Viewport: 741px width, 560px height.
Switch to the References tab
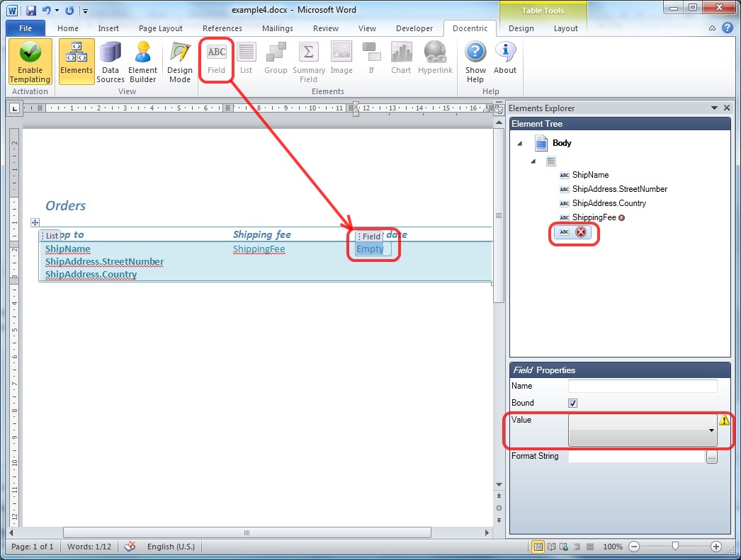click(222, 28)
